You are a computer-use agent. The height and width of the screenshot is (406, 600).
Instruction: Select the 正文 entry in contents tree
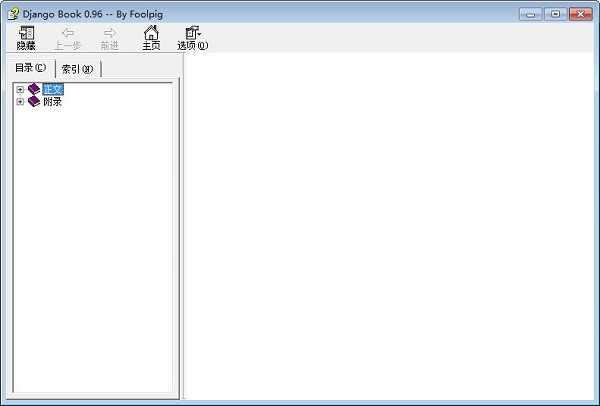(x=53, y=90)
